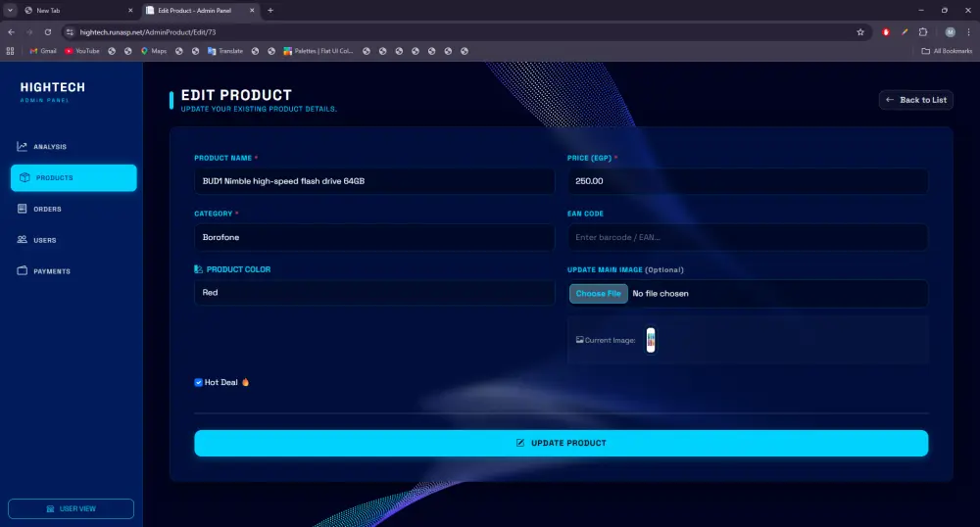
Task: Open the Translate bookmark
Action: coord(225,51)
